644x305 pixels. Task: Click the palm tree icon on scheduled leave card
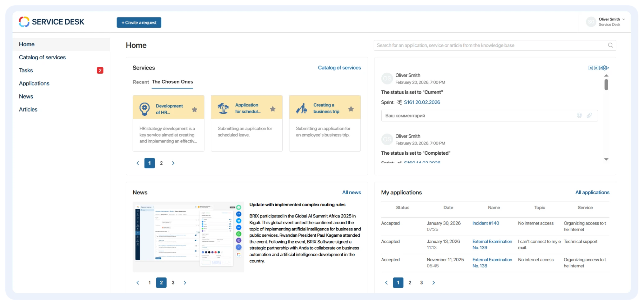(223, 108)
